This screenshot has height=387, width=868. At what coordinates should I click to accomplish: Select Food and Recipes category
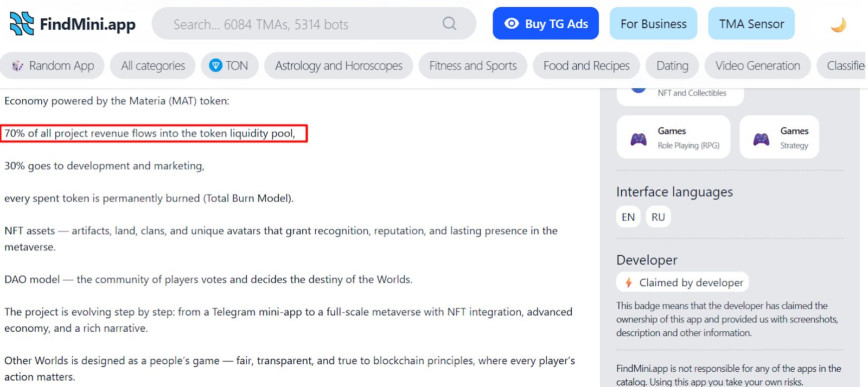pos(586,66)
